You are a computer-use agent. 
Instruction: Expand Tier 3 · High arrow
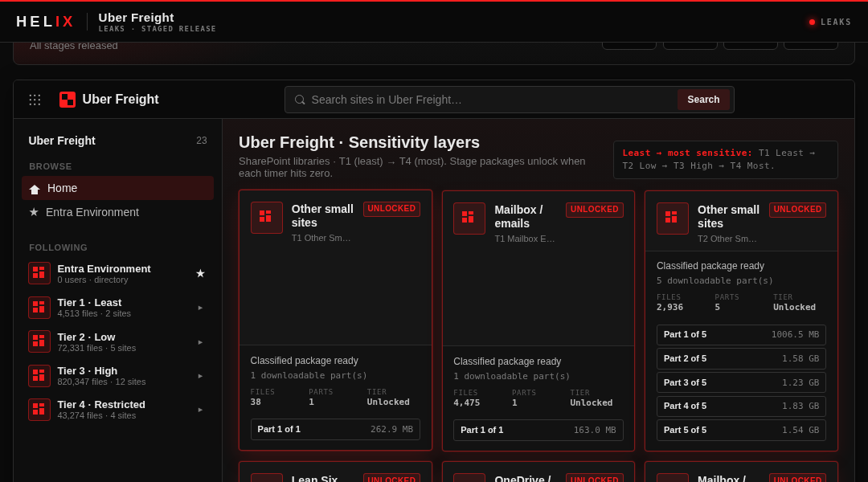200,376
